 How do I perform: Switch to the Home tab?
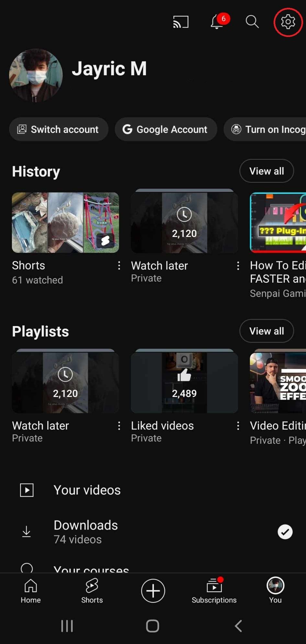pyautogui.click(x=31, y=591)
